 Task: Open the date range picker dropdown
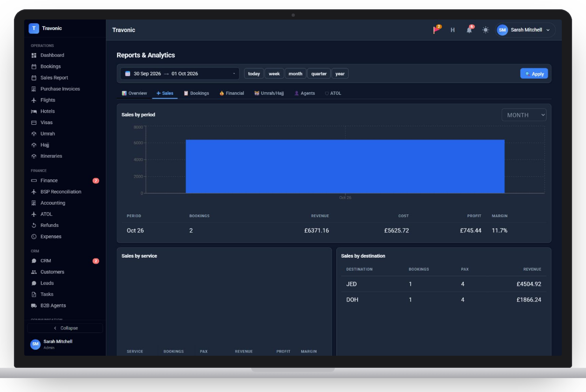[180, 73]
